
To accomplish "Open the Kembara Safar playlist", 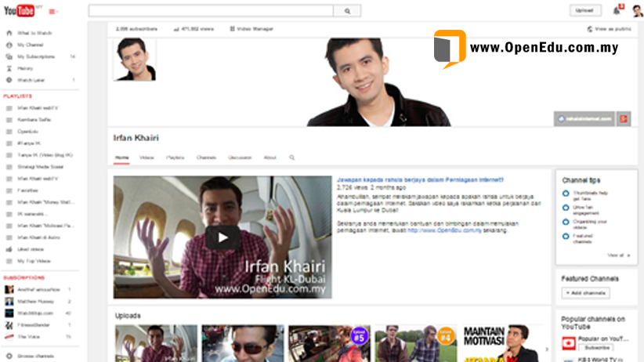I will click(34, 120).
